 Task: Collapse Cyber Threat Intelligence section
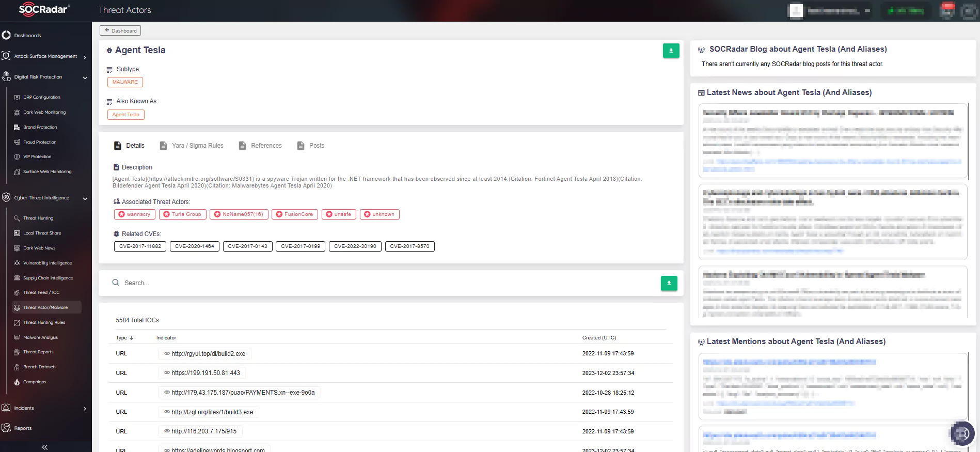click(85, 198)
